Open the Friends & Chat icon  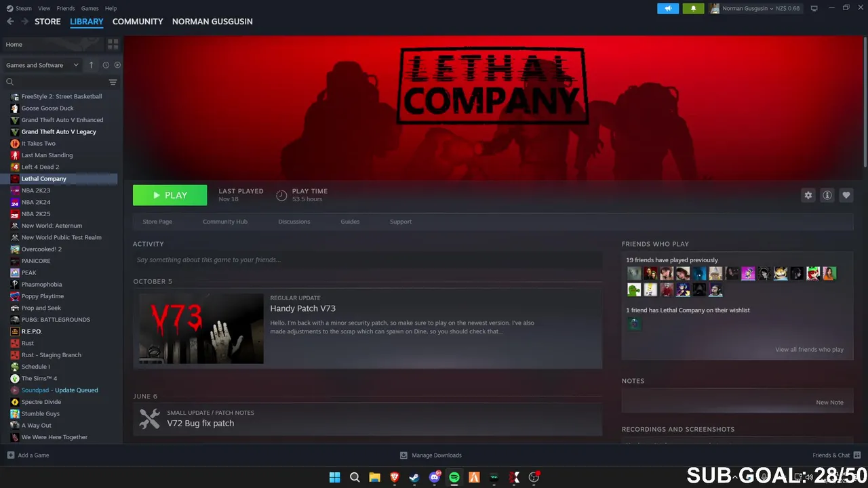pyautogui.click(x=857, y=455)
